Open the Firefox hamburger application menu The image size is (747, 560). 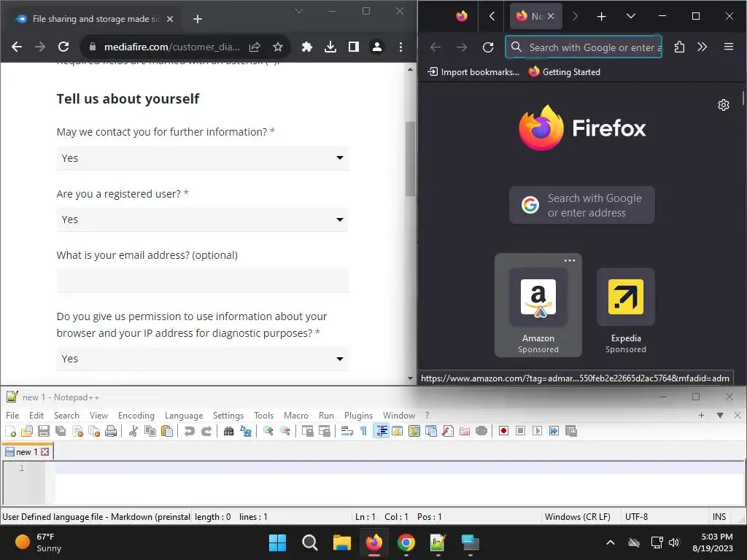point(729,47)
